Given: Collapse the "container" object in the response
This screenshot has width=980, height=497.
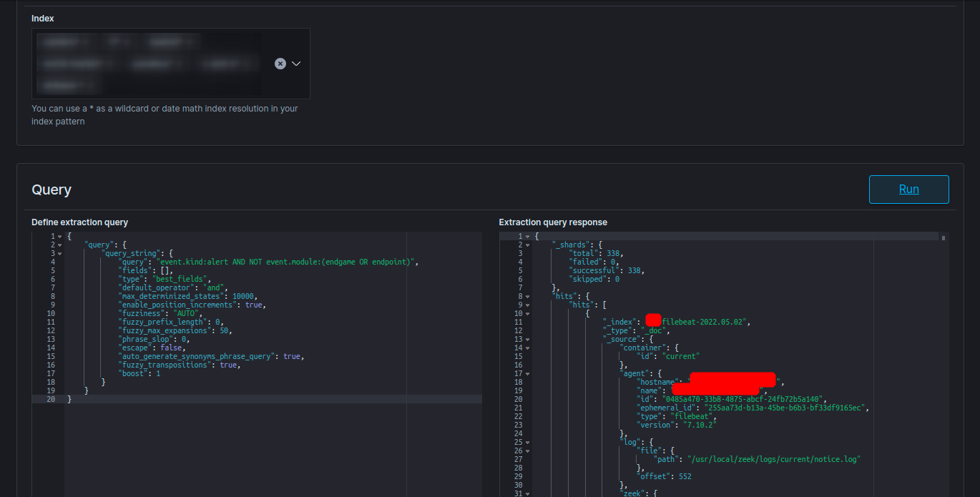Looking at the screenshot, I should (x=527, y=347).
